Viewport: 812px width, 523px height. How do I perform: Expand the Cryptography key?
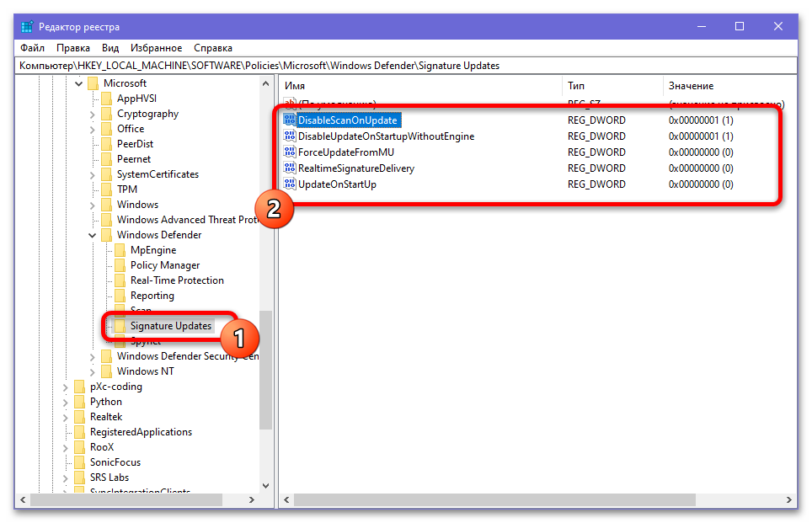coord(92,114)
